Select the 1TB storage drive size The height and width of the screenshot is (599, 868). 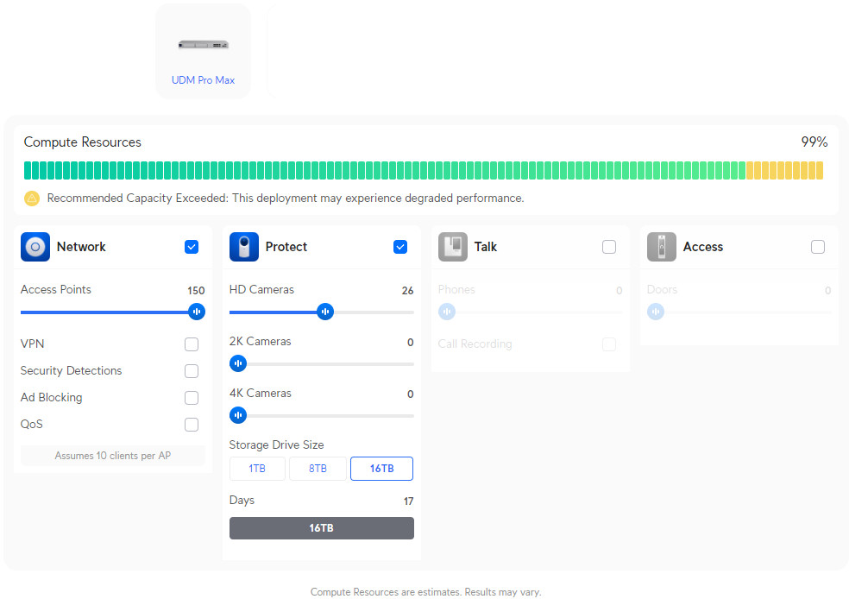257,469
